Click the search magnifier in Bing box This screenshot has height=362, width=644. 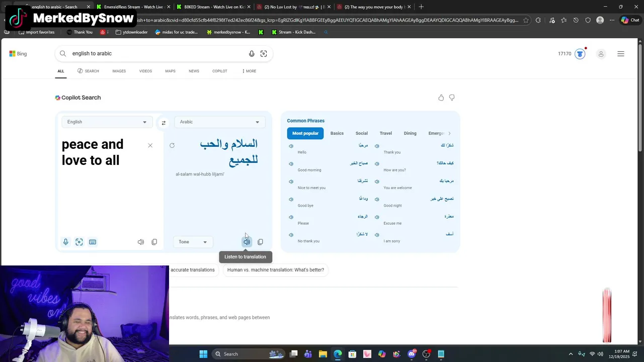63,53
